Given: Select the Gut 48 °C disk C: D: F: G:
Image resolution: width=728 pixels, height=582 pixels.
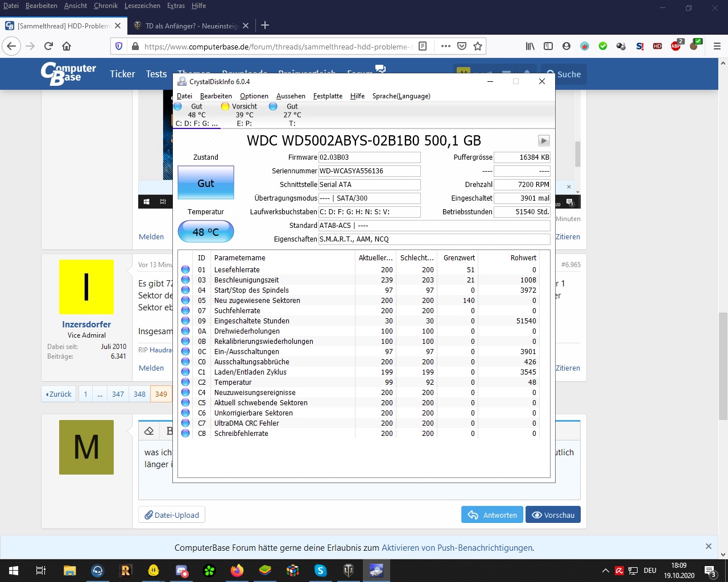Looking at the screenshot, I should point(196,115).
